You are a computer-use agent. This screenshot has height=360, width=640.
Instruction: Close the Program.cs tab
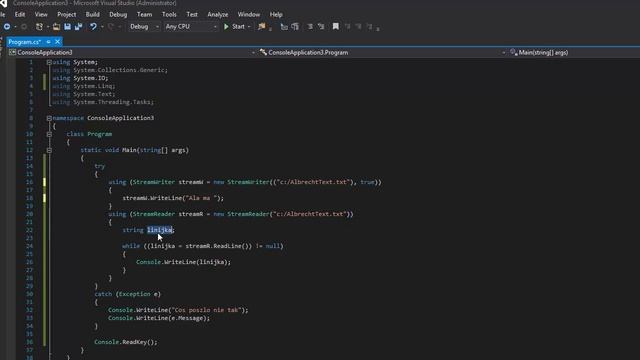point(58,42)
